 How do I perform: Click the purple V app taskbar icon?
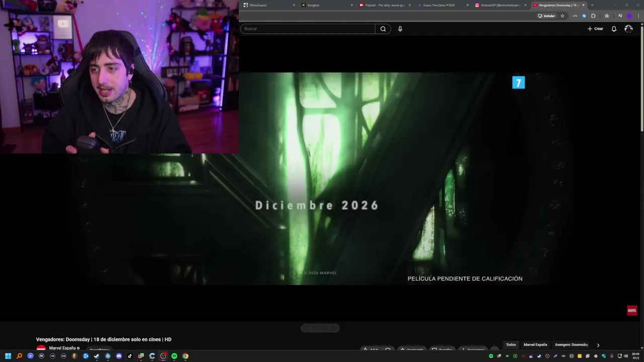pos(30,356)
